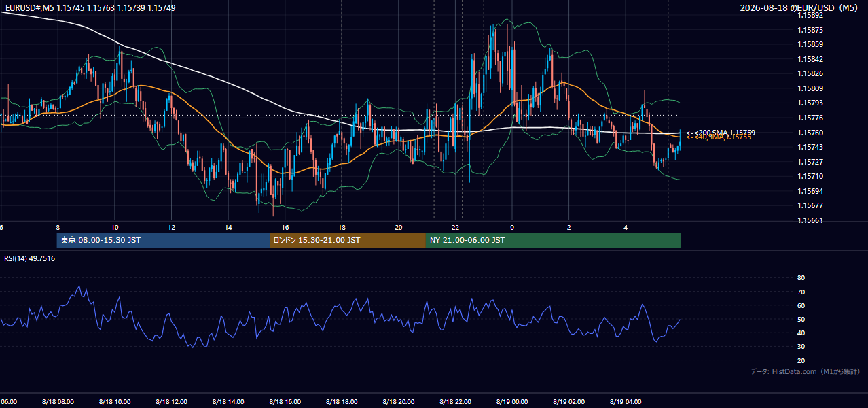This screenshot has width=868, height=408.
Task: Click price axis label 1.15743
Action: (x=811, y=147)
